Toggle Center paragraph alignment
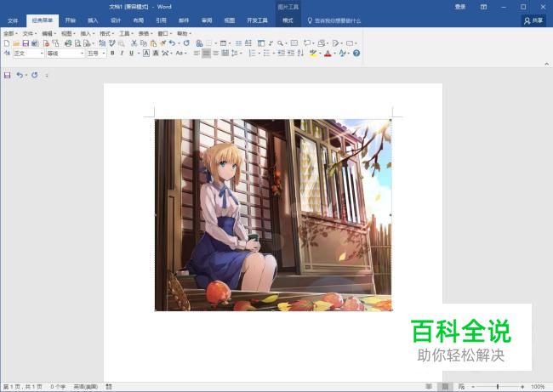The image size is (553, 392). tap(207, 54)
